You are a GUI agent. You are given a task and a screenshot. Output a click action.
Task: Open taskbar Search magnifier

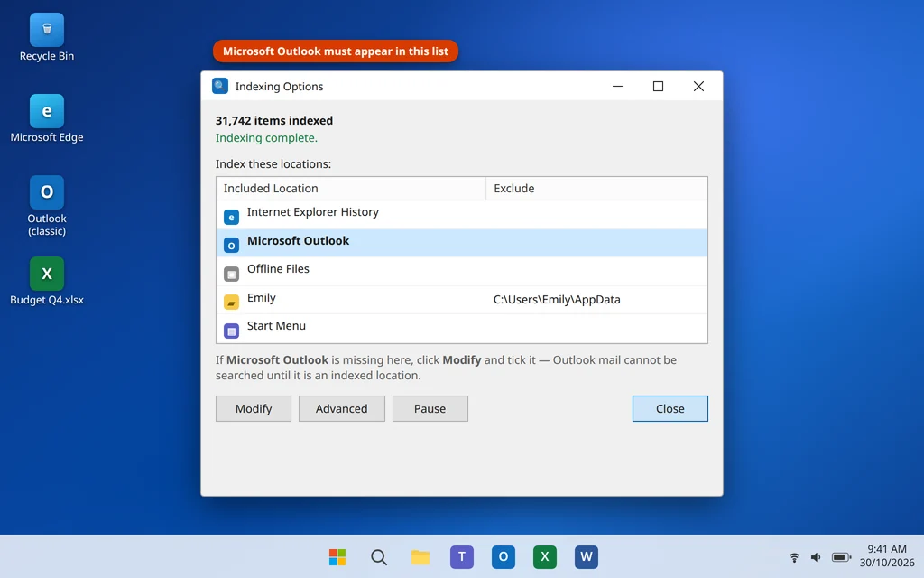click(379, 556)
